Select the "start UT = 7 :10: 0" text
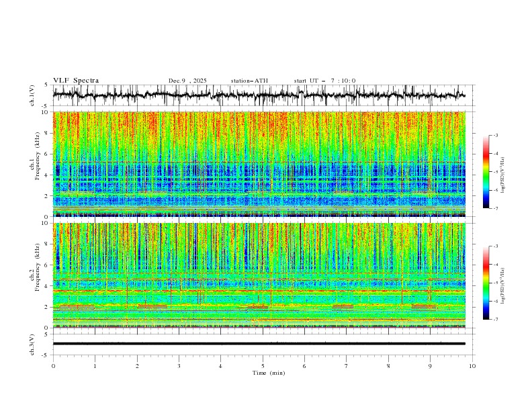 point(324,81)
